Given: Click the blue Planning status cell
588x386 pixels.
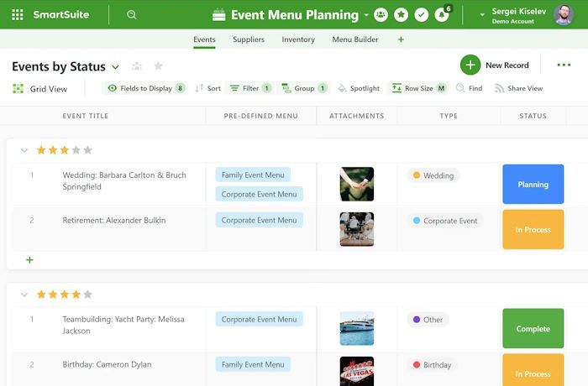Looking at the screenshot, I should click(x=533, y=185).
